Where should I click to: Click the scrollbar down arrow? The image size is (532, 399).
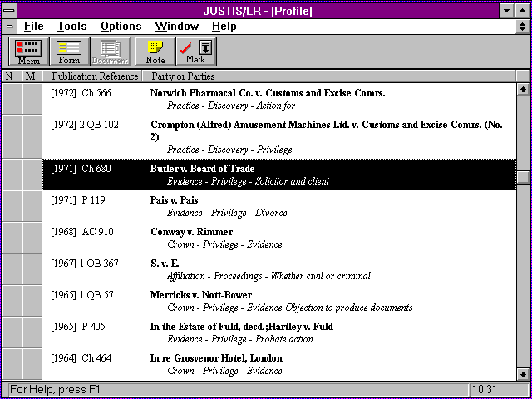[x=523, y=374]
